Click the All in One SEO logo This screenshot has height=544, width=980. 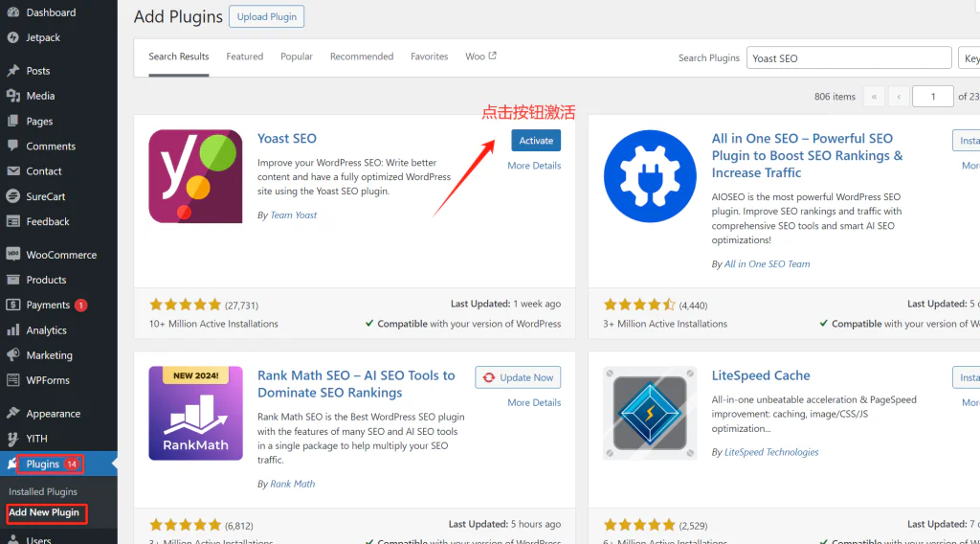[650, 176]
